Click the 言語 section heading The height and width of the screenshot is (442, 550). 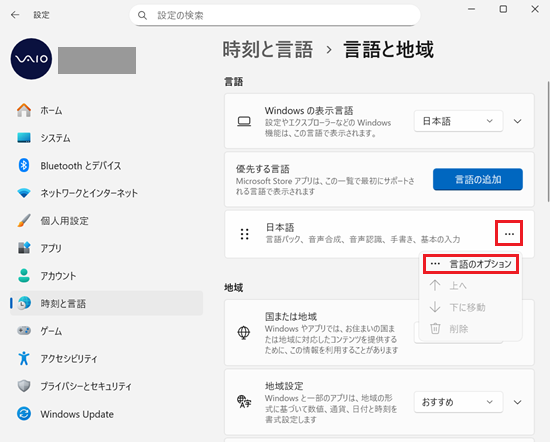coord(234,82)
